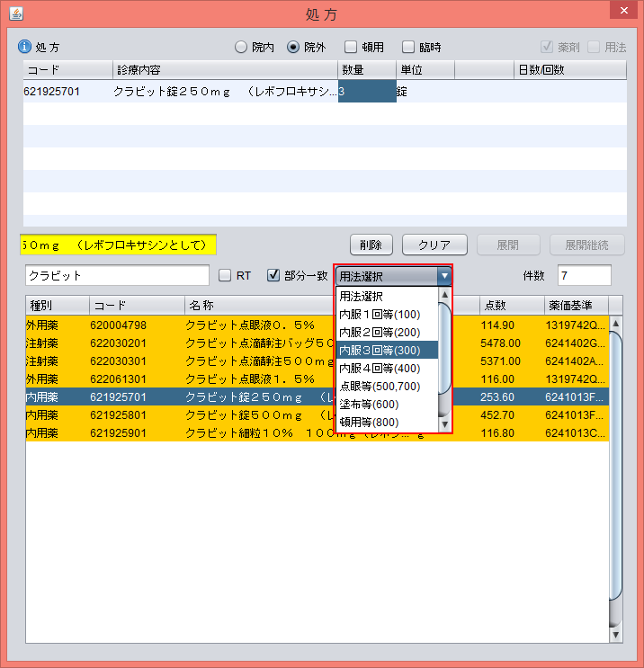
Task: Toggle the 臨時 checkbox
Action: pos(408,47)
